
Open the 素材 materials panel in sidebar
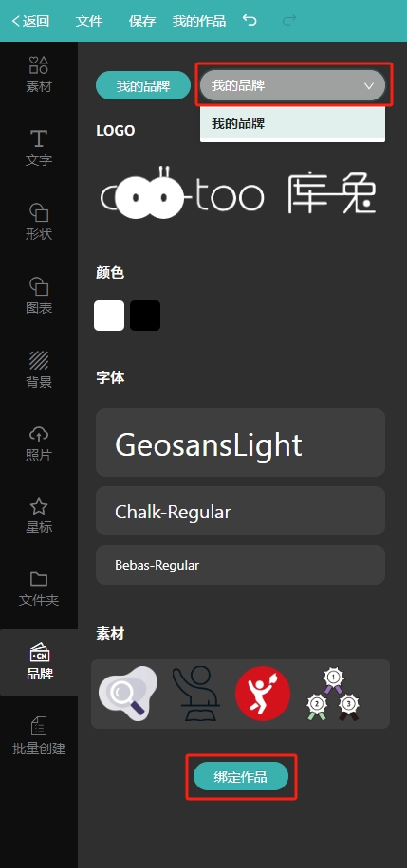[39, 74]
